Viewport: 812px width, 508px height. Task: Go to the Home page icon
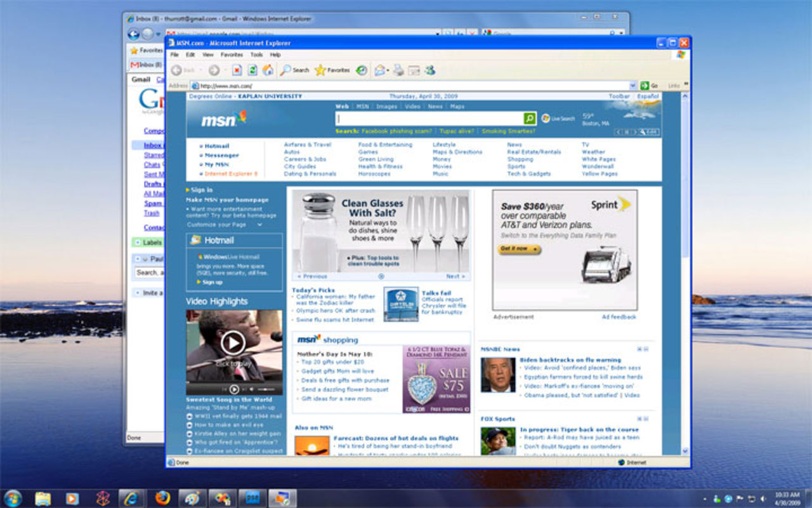point(268,70)
